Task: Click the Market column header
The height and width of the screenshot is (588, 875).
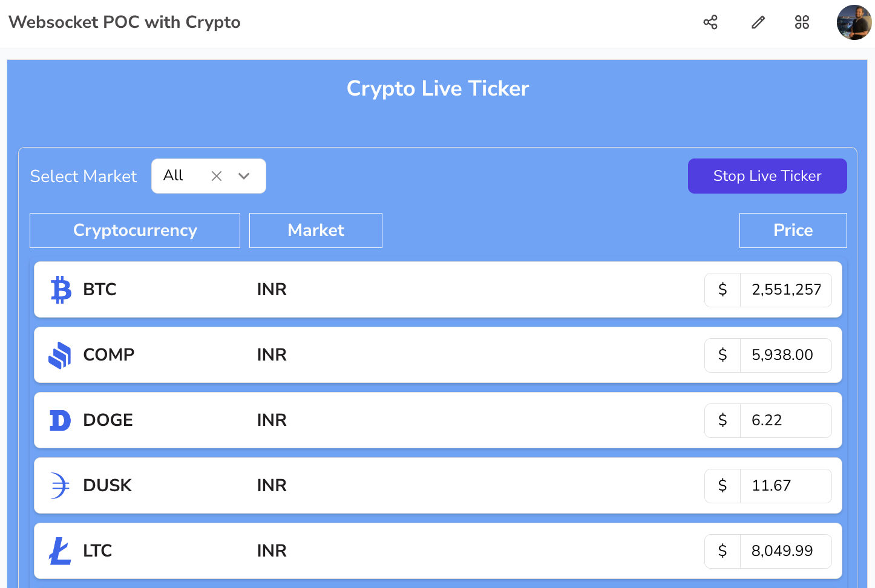Action: 316,230
